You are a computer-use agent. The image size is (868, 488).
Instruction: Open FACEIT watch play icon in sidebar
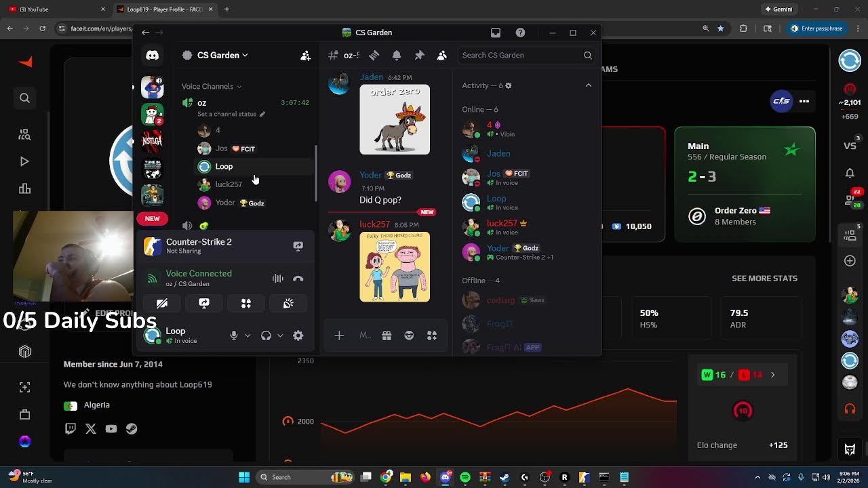pos(24,161)
